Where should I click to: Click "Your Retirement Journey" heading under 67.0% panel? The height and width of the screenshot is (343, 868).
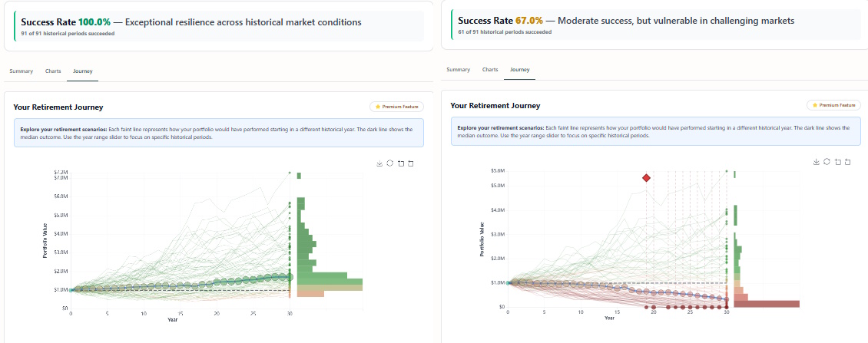click(495, 106)
